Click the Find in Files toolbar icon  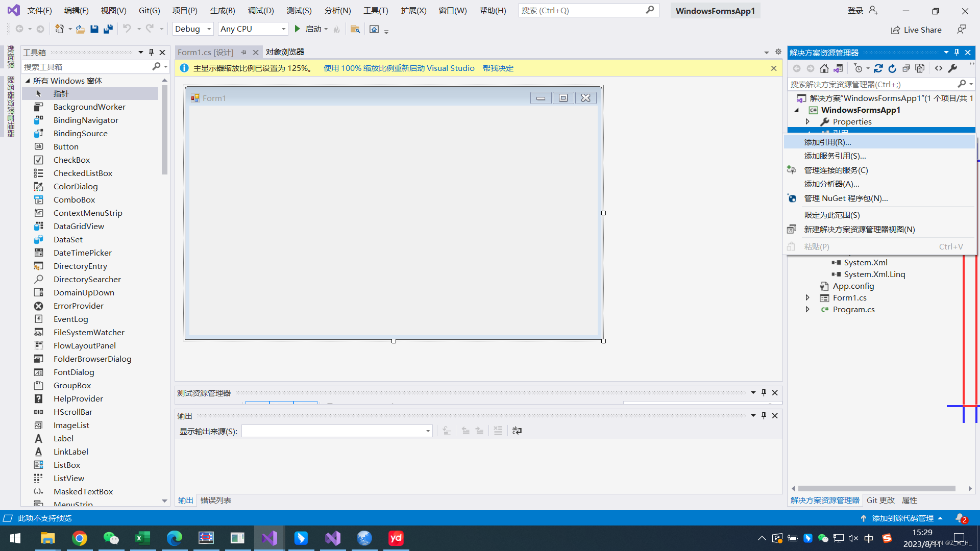pos(355,29)
